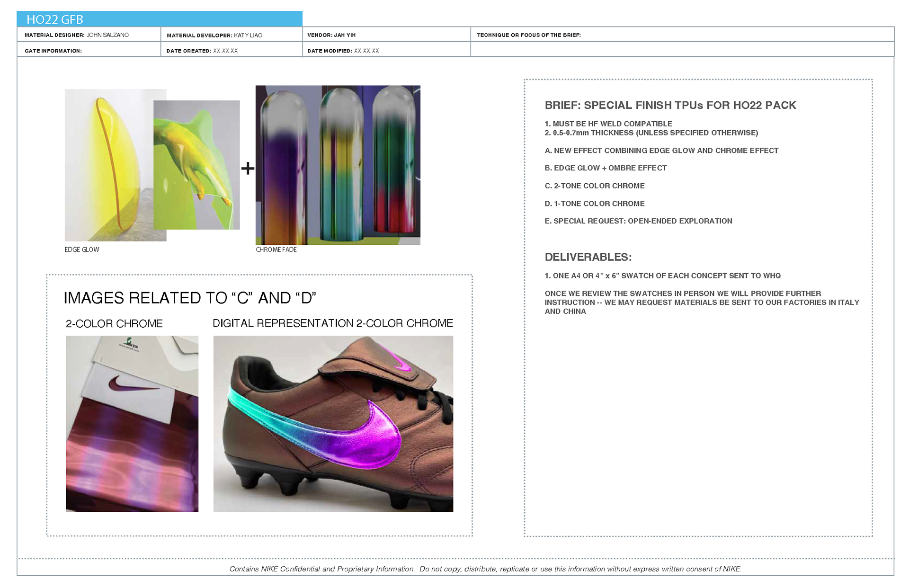Click the HO22 GFB blue title banner
This screenshot has height=588, width=909.
pyautogui.click(x=159, y=19)
